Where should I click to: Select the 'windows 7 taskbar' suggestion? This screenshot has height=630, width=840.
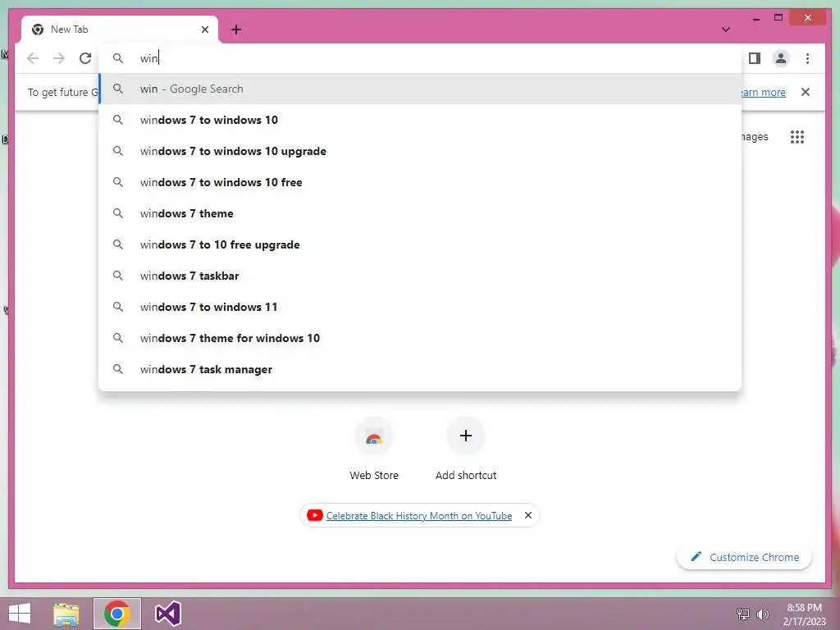[x=421, y=276]
